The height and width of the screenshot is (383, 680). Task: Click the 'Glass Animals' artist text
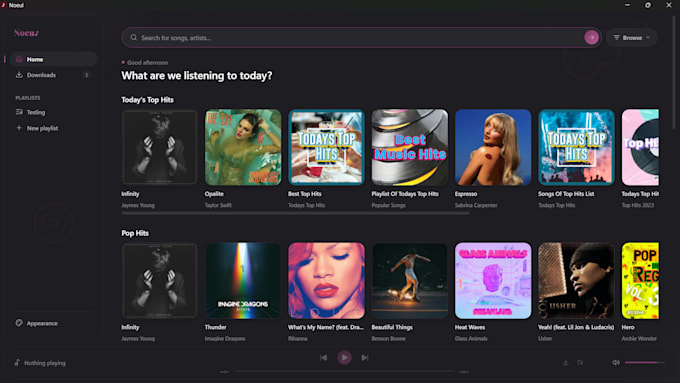(471, 338)
